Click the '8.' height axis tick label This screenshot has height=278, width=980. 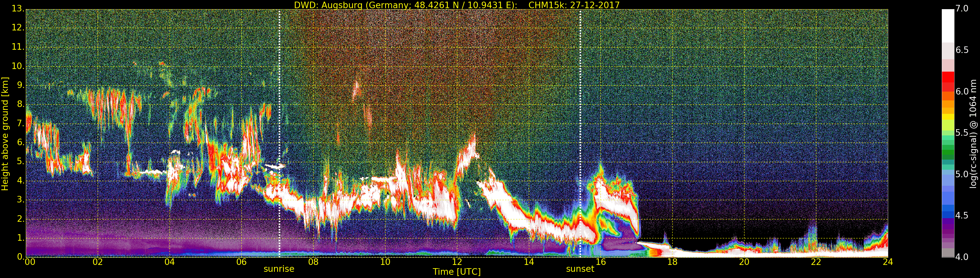tap(21, 104)
